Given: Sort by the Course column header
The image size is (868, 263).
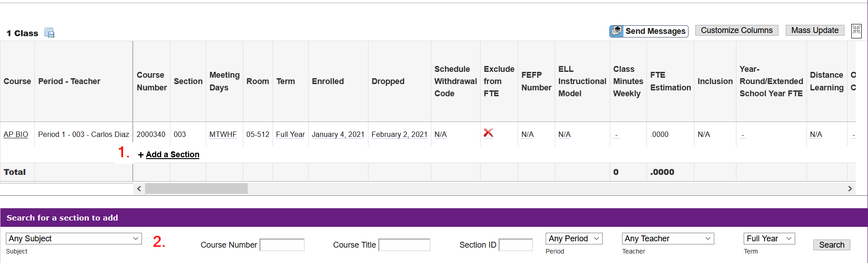Looking at the screenshot, I should point(17,81).
